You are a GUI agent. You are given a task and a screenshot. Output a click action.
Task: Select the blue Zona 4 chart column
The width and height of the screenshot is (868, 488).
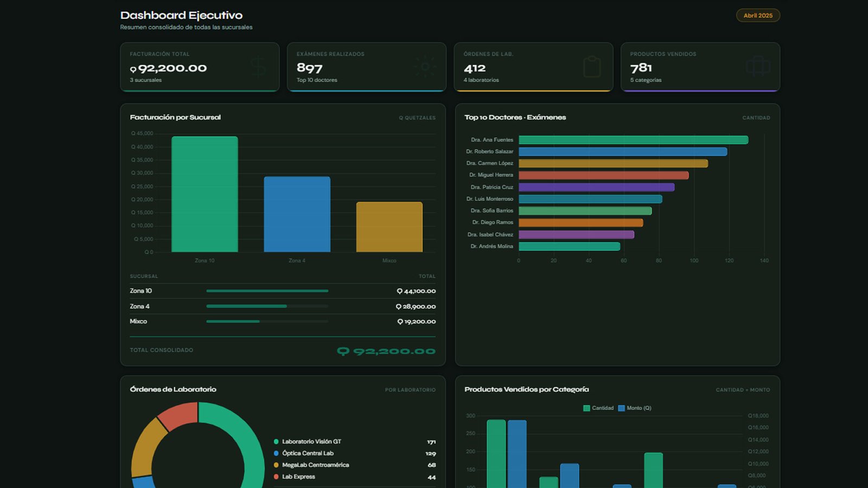297,214
